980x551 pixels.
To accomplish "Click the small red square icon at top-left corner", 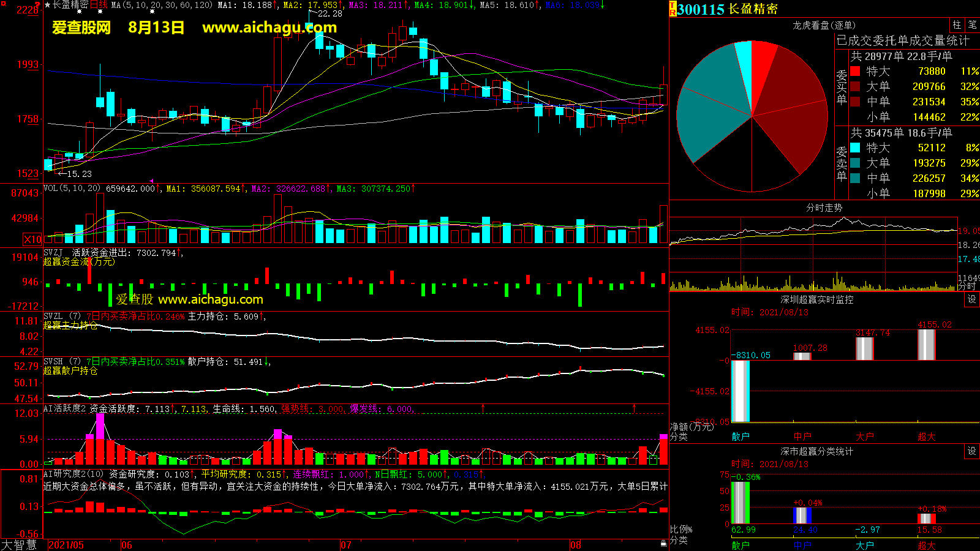I will point(4,4).
